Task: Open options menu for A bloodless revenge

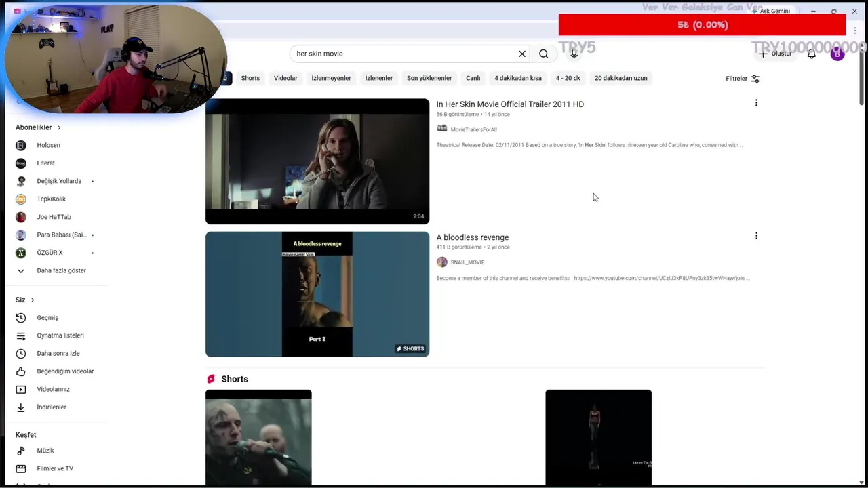Action: (756, 236)
